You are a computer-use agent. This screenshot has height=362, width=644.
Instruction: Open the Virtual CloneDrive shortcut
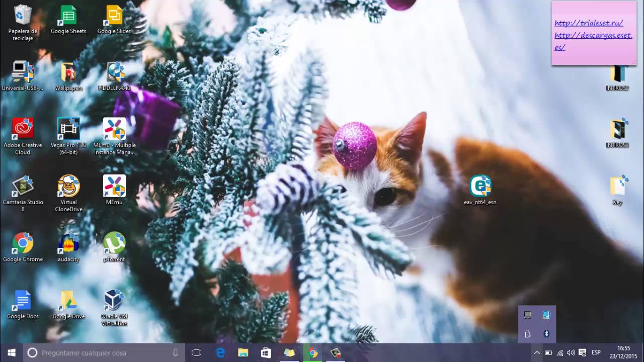click(x=68, y=194)
